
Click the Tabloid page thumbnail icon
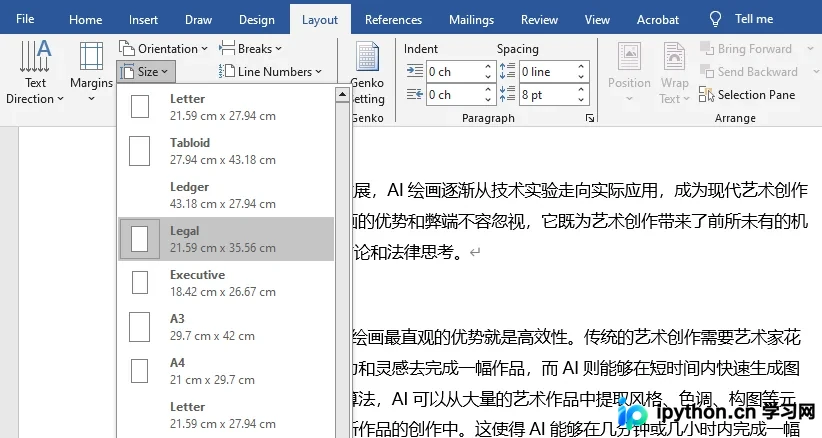tap(139, 151)
